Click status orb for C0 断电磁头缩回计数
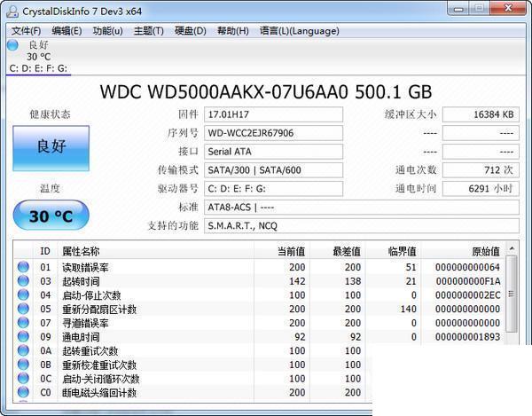This screenshot has height=416, width=532. 23,392
